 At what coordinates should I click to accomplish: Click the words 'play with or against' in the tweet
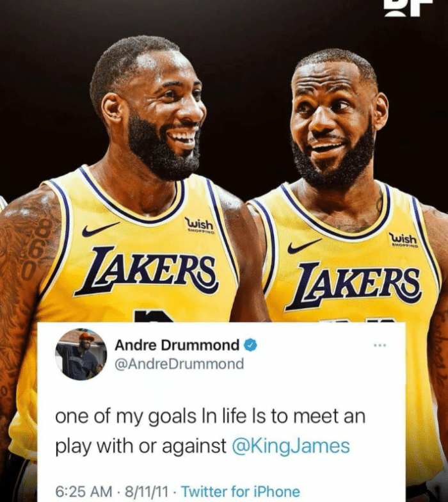tap(141, 446)
